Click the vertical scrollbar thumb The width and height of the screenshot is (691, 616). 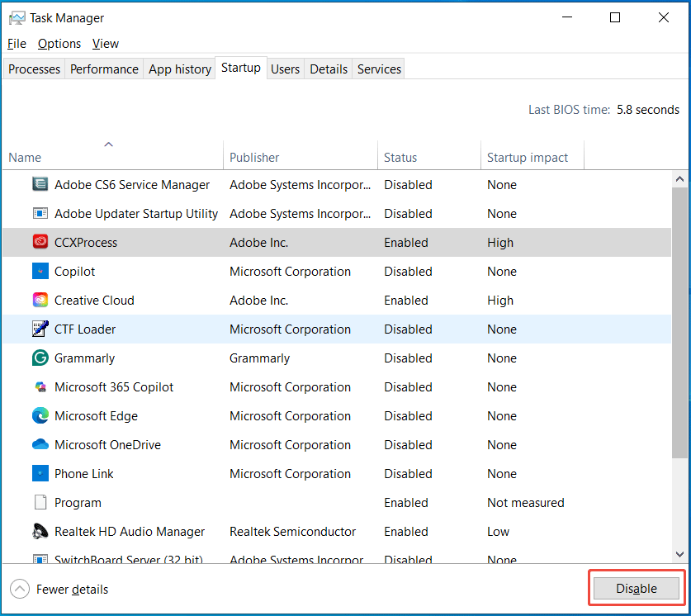pos(679,323)
